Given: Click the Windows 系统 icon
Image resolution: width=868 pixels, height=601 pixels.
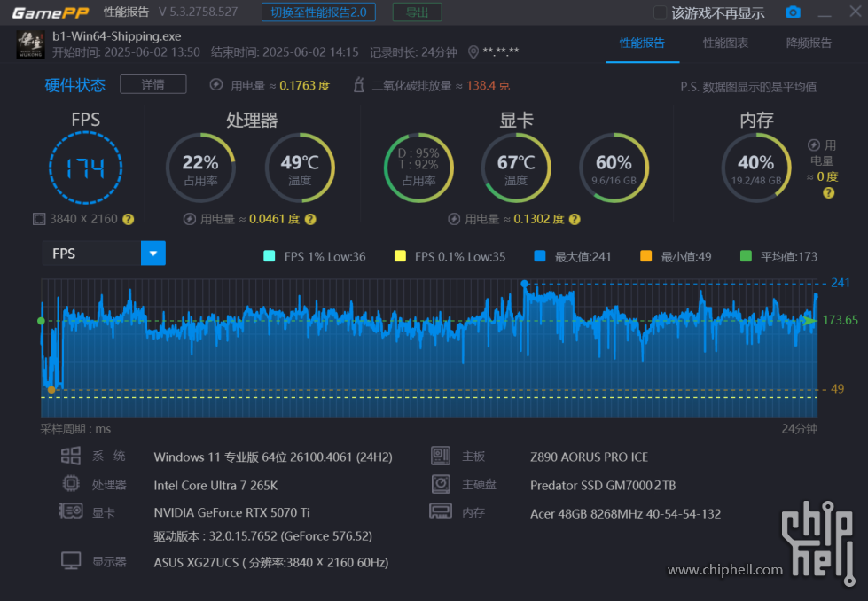Looking at the screenshot, I should (x=71, y=456).
